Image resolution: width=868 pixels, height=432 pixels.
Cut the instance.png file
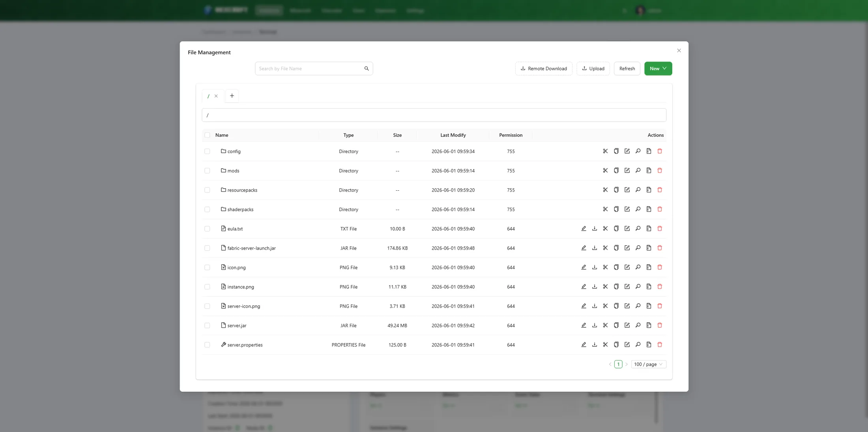(605, 287)
